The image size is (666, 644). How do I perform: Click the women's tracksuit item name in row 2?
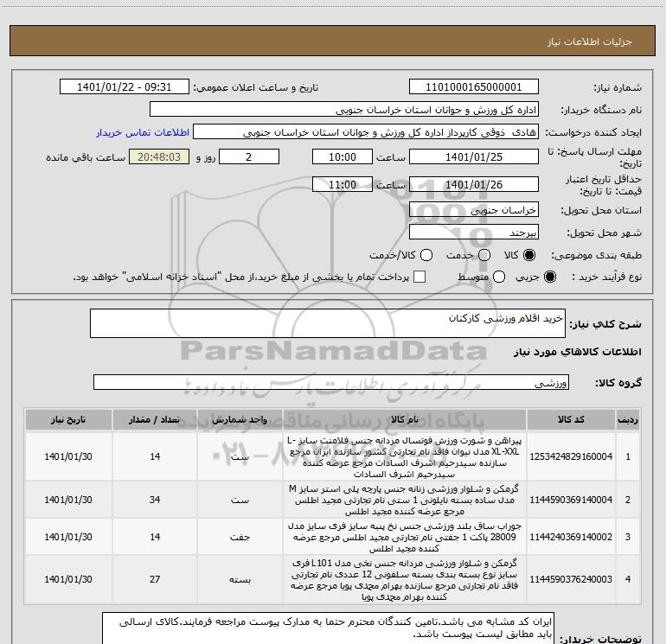coord(405,500)
